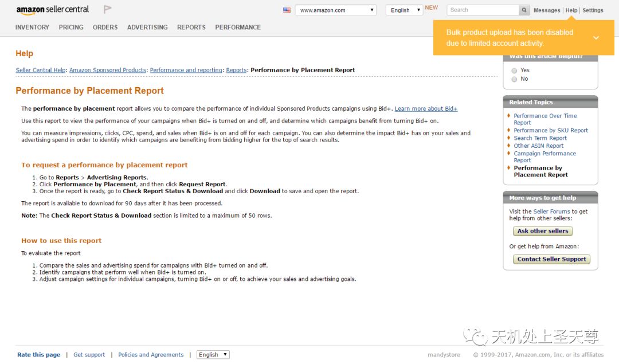The height and width of the screenshot is (364, 619).
Task: Open the Orders menu
Action: click(x=105, y=28)
